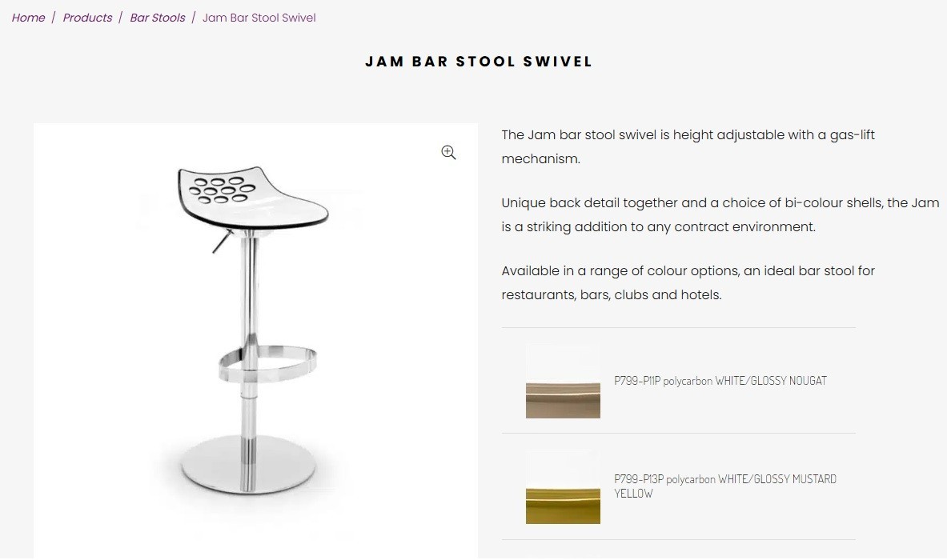Click the gas-lift lever under the seat

(x=222, y=241)
